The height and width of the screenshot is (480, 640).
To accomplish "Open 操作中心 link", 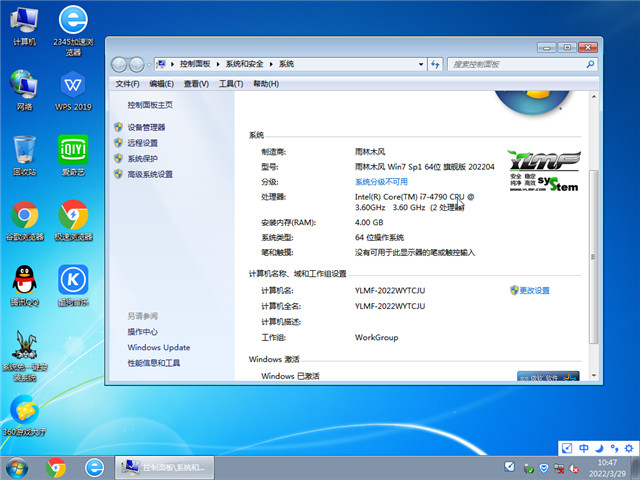I will click(142, 331).
